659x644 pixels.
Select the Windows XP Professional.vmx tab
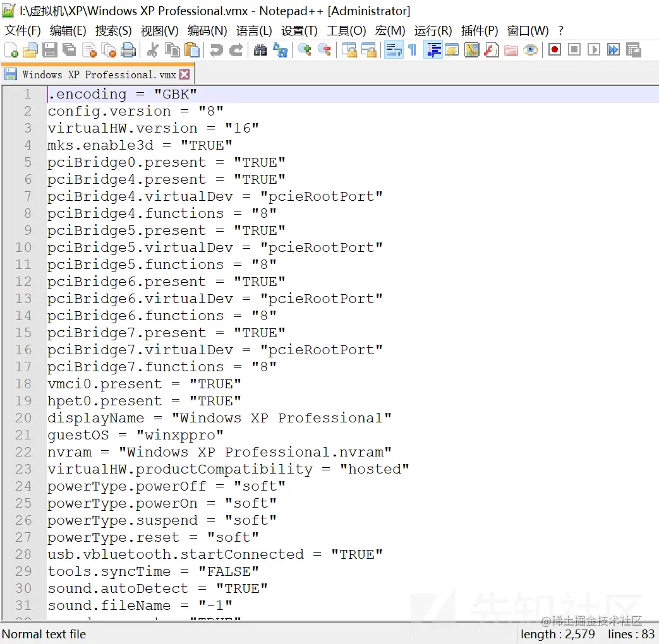coord(99,75)
